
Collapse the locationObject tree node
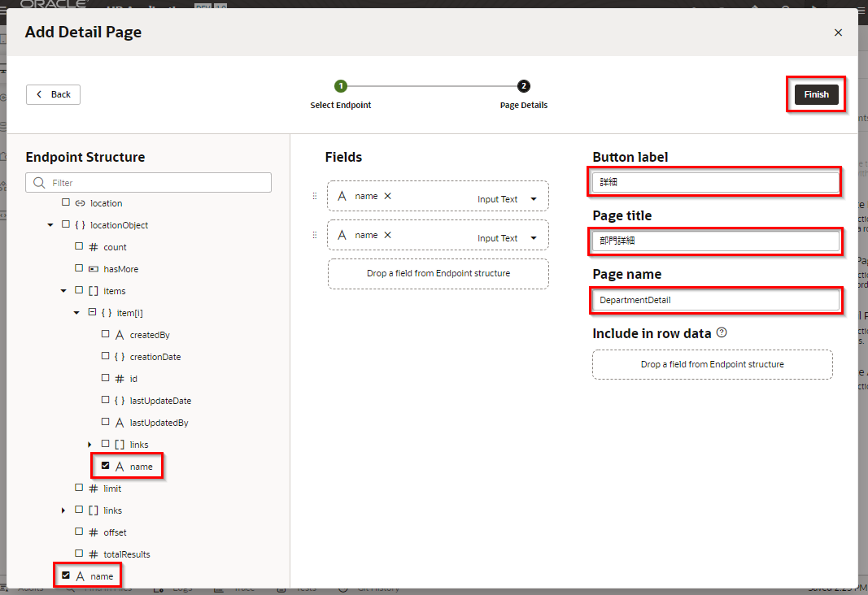pos(50,225)
